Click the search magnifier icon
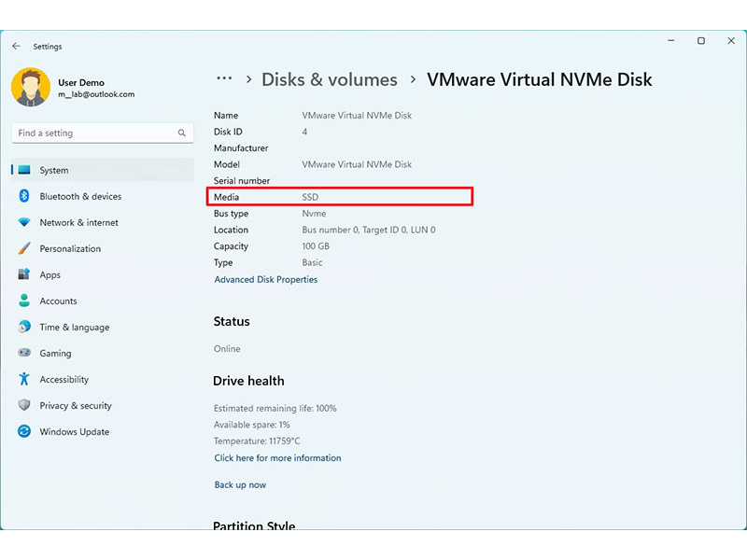 [x=181, y=133]
